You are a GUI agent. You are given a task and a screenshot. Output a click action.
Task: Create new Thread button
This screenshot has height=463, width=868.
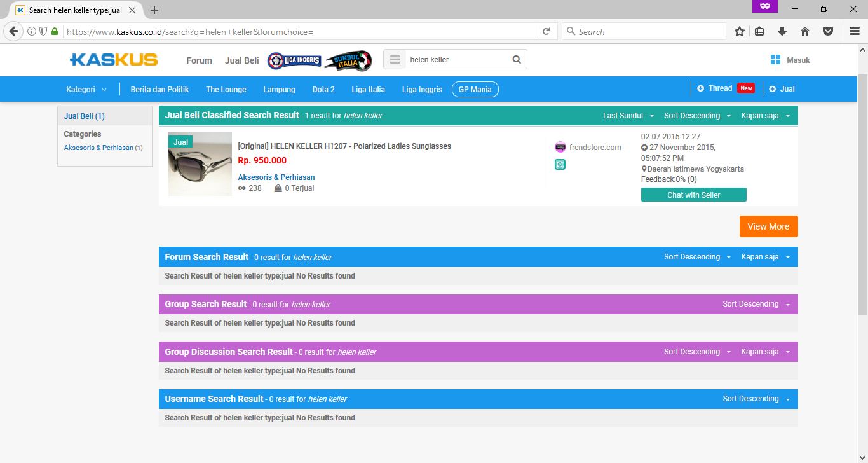[725, 88]
